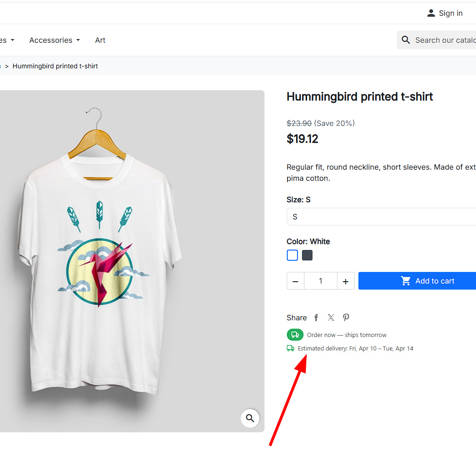
Task: Open the Art category
Action: pos(100,40)
